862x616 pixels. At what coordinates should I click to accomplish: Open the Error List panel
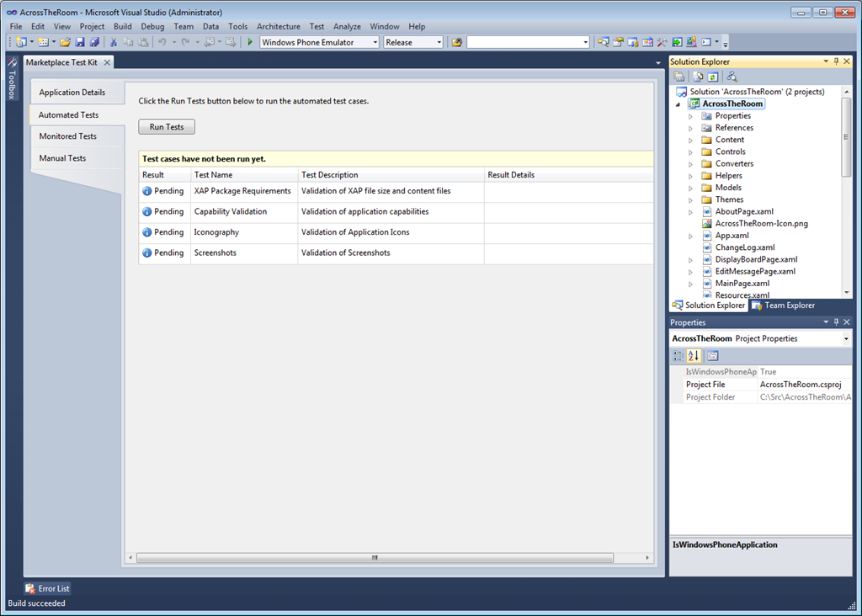[47, 588]
